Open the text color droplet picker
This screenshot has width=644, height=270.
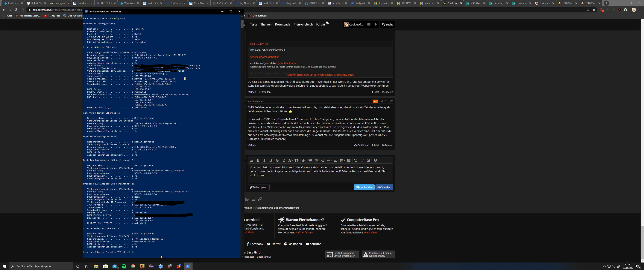[284, 160]
